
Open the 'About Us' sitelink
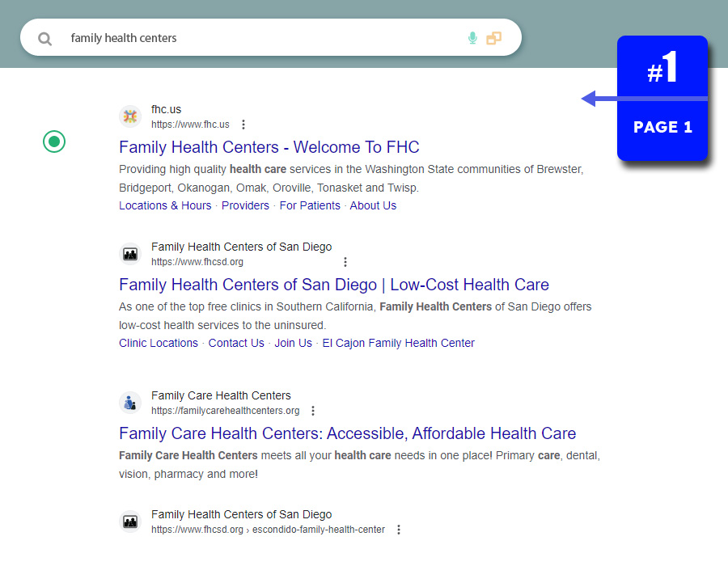pyautogui.click(x=373, y=205)
